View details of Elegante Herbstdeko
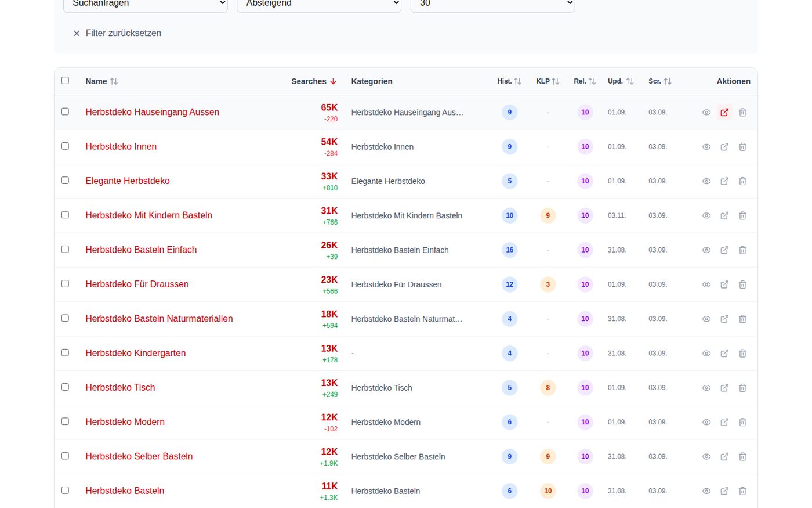This screenshot has width=812, height=508. [x=706, y=181]
